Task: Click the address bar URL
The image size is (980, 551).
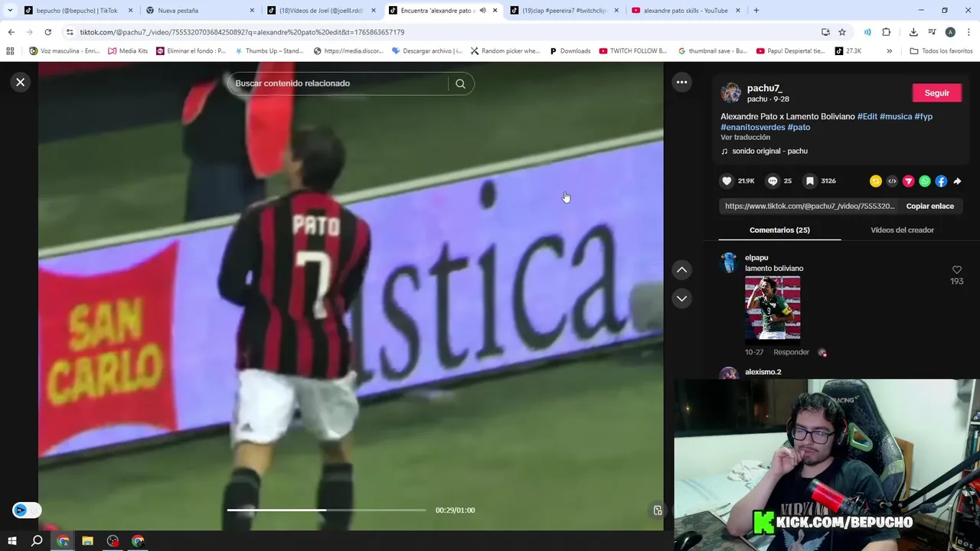Action: point(242,32)
